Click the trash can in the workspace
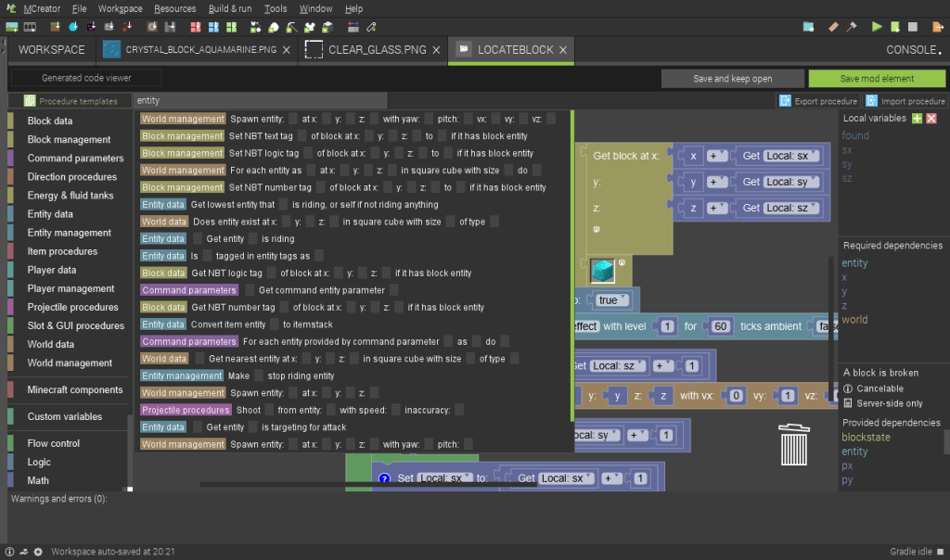 794,444
